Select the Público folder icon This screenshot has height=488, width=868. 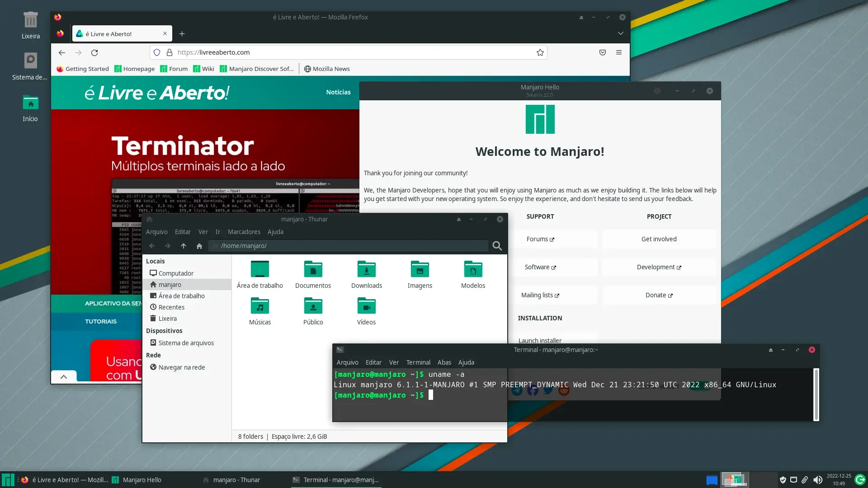(313, 311)
